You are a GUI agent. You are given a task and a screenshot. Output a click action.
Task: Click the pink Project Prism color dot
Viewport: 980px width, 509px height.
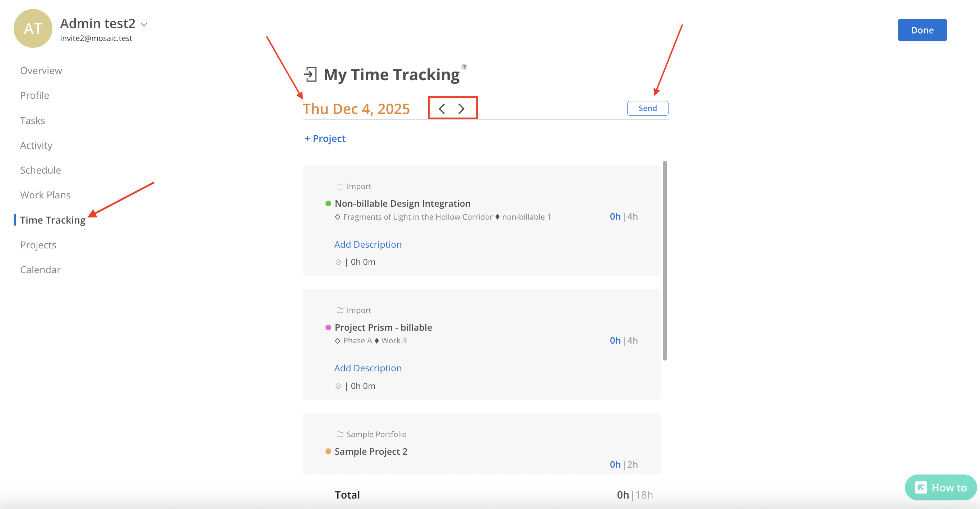click(328, 327)
